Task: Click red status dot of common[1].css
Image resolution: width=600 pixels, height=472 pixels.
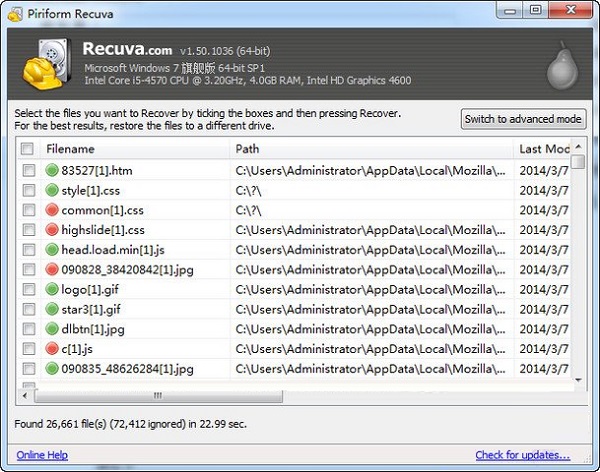Action: (52, 210)
